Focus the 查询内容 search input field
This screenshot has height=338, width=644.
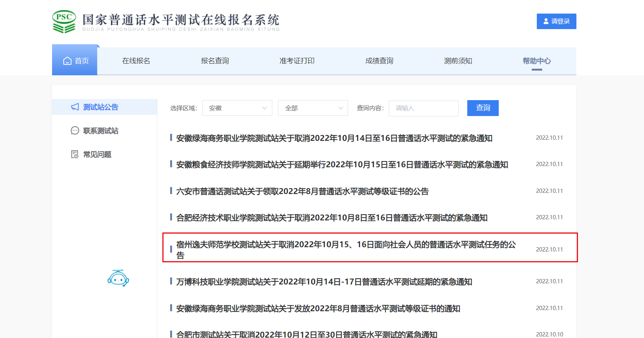coord(424,108)
